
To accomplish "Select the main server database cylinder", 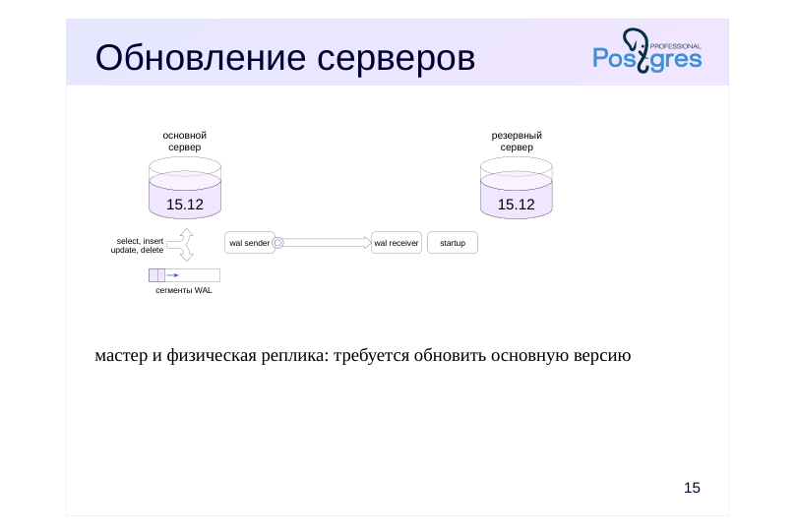I will 185,188.
